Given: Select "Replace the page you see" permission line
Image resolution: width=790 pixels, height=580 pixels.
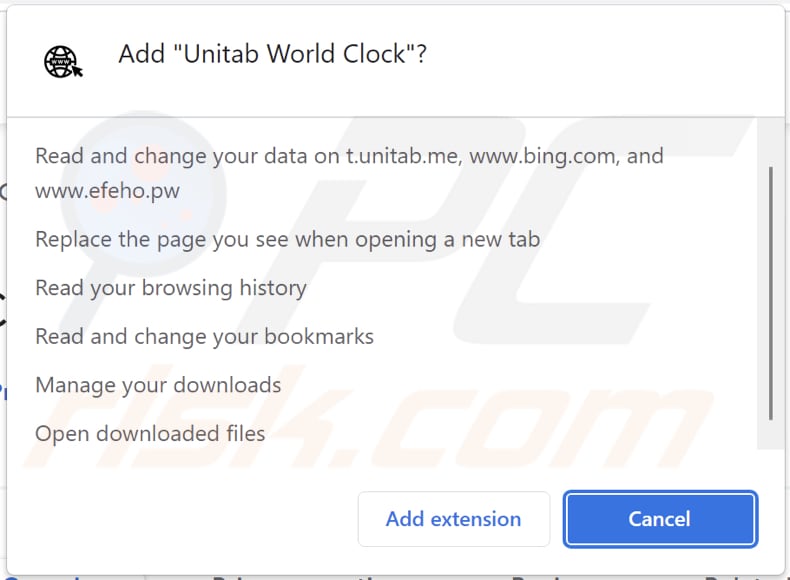Looking at the screenshot, I should [x=287, y=240].
